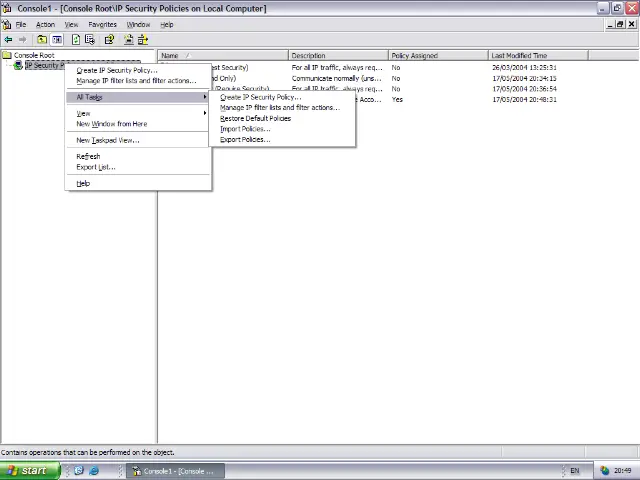Screen dimensions: 640x480
Task: Choose Create IP Security Policy in context menu
Action: (138, 70)
